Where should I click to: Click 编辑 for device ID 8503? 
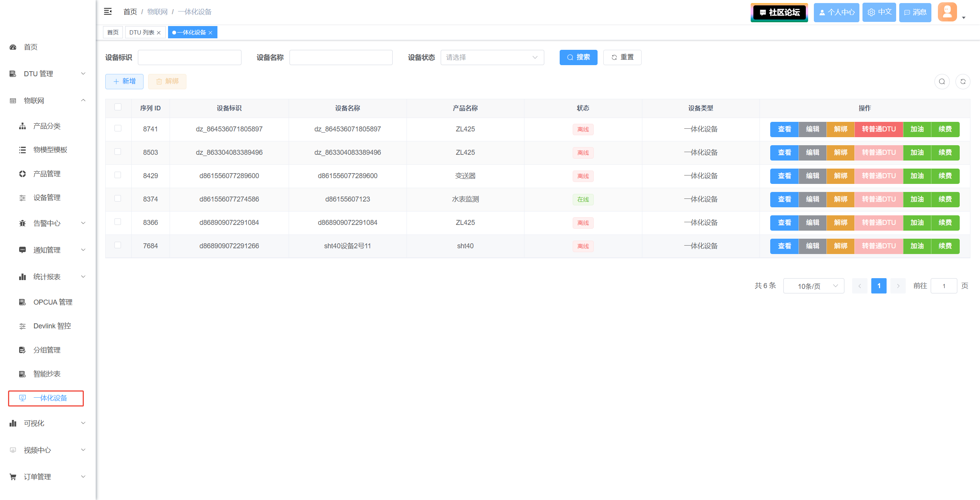pos(813,153)
